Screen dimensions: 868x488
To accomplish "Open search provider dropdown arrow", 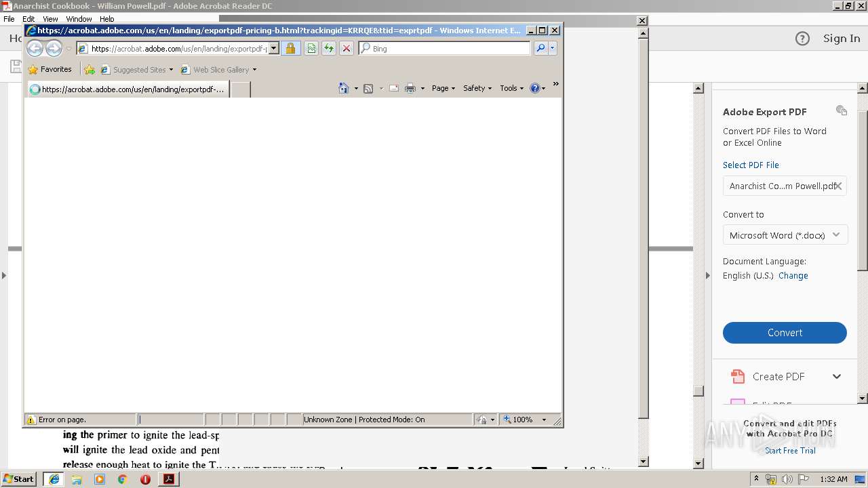I will 553,48.
